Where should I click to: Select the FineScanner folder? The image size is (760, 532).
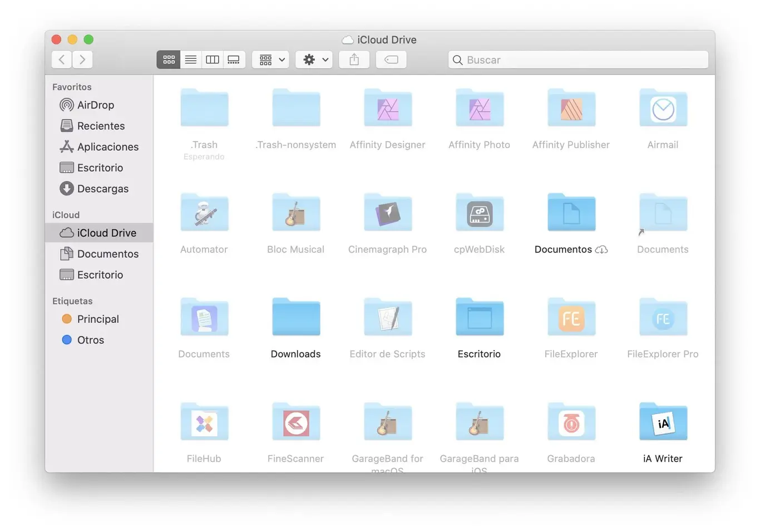(296, 422)
